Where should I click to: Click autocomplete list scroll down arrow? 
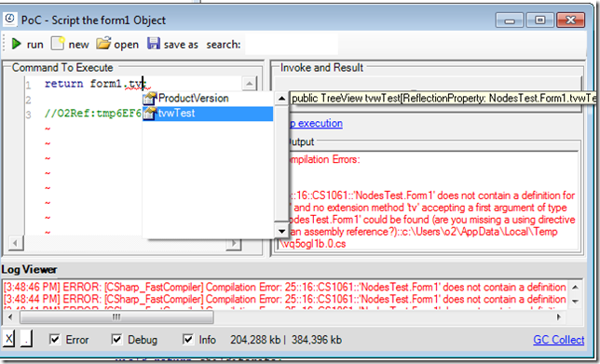[281, 231]
